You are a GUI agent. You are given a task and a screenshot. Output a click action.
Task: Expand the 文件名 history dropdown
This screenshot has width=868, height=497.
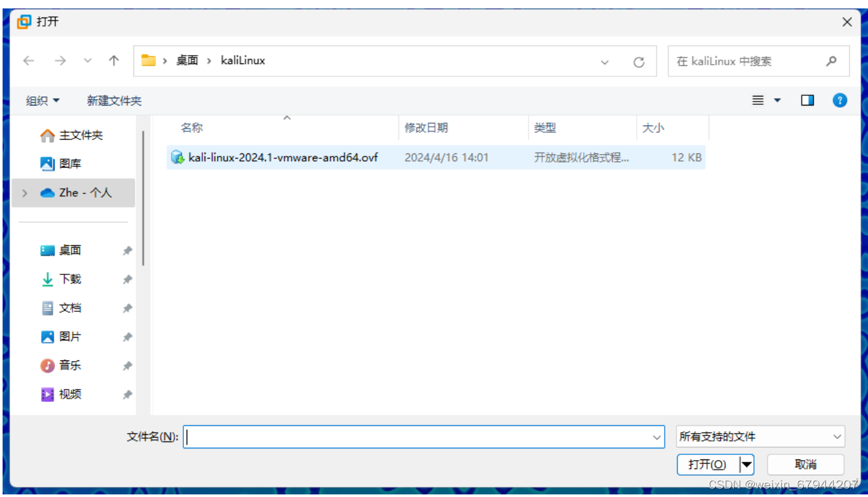click(657, 437)
